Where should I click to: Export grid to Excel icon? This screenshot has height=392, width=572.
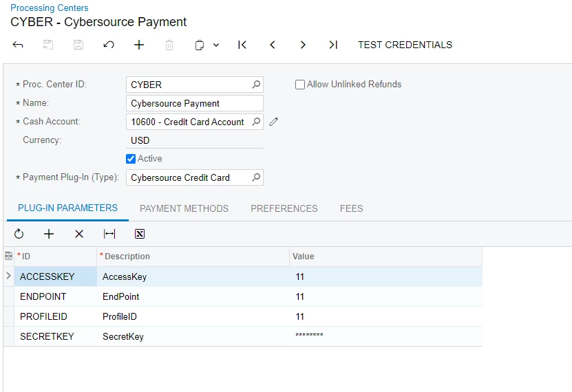click(x=140, y=234)
